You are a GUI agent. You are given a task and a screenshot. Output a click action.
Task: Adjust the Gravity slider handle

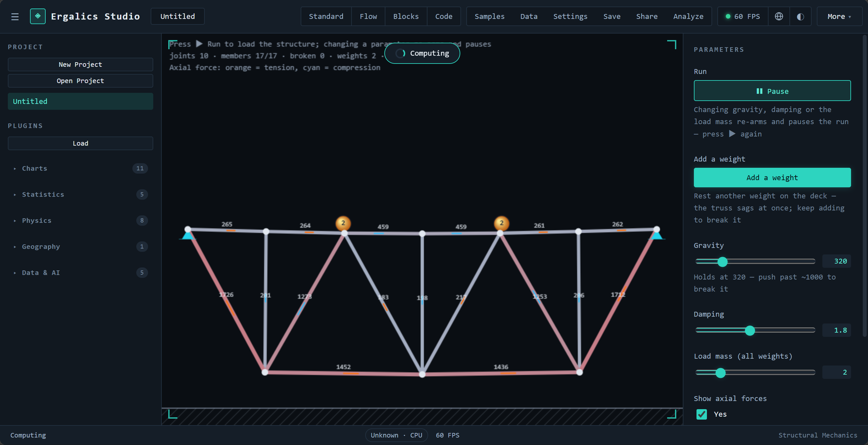pyautogui.click(x=722, y=262)
